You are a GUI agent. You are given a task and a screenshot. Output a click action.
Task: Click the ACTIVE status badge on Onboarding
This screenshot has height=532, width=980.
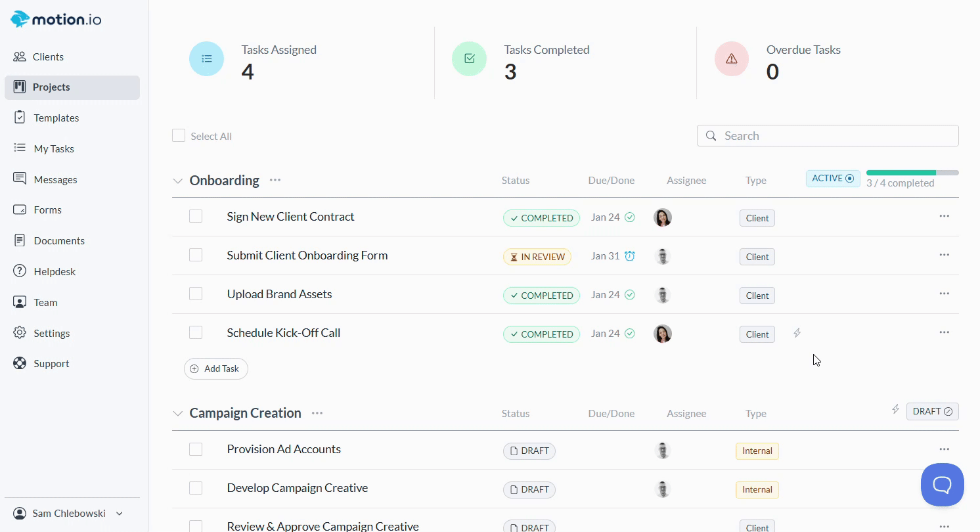click(x=832, y=179)
